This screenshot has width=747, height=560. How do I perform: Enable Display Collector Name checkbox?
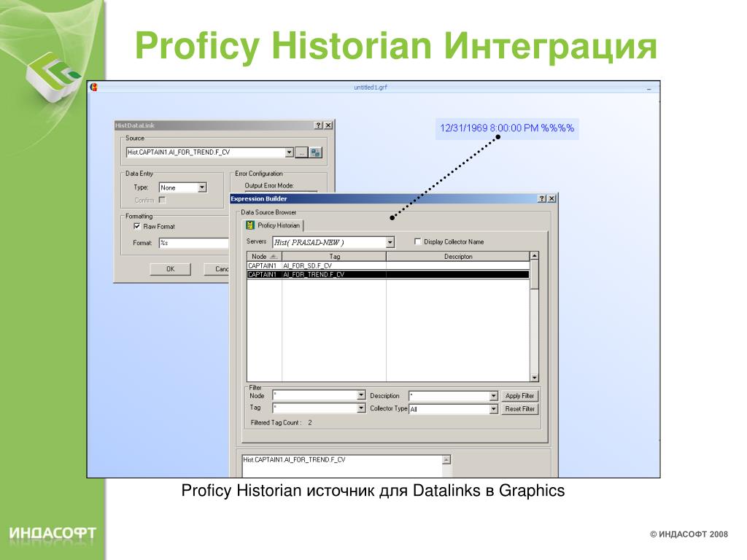coord(418,241)
